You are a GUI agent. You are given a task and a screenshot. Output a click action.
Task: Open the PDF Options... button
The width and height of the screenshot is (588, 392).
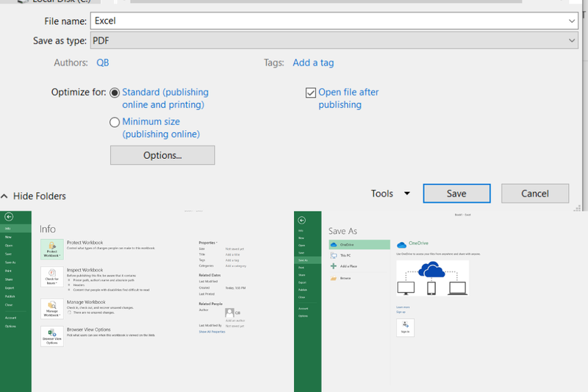point(162,155)
